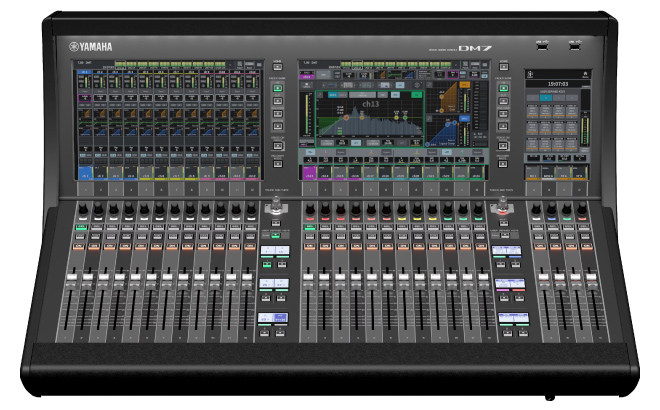Image resolution: width=660 pixels, height=410 pixels.
Task: Tap the home icon on the utility screen
Action: 585,74
